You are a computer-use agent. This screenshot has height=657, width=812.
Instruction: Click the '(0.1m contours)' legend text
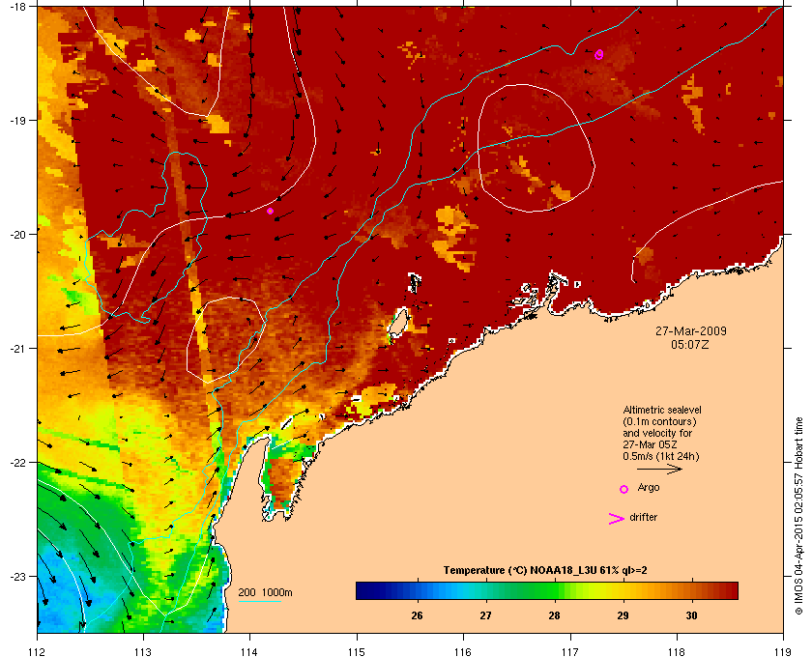click(x=659, y=421)
